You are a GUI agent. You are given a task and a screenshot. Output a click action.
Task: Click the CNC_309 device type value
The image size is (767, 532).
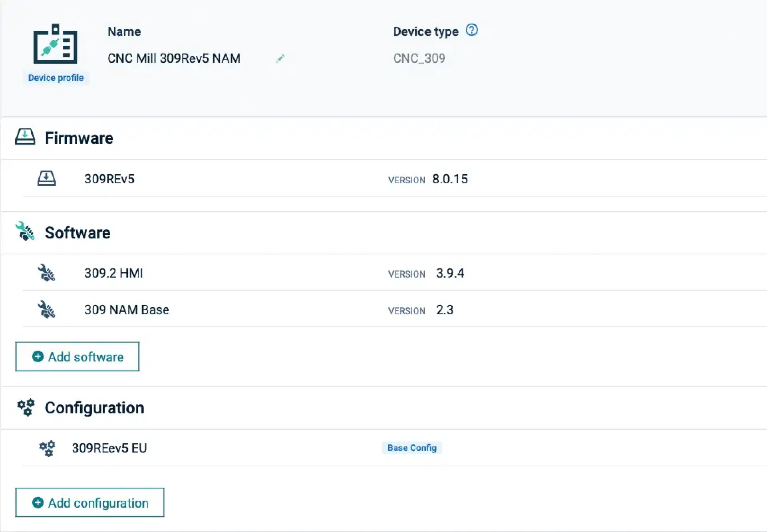[419, 58]
